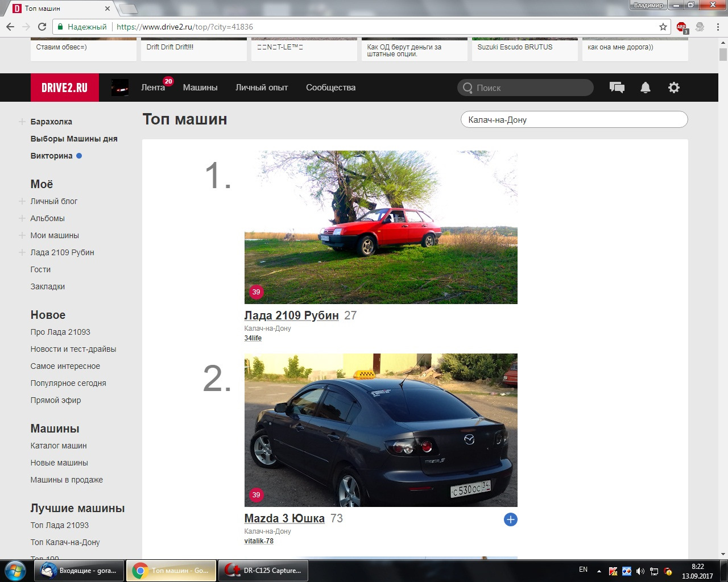Open Закладки in sidebar
The height and width of the screenshot is (582, 728).
pyautogui.click(x=48, y=286)
